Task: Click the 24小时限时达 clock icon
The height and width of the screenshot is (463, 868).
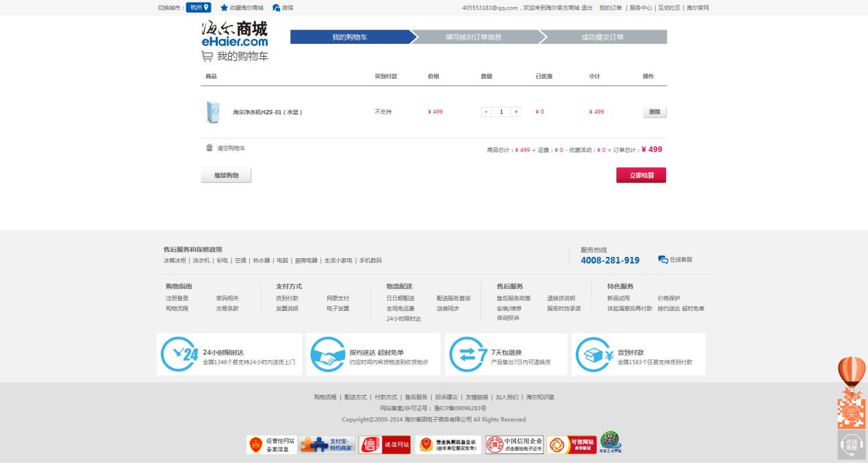Action: (x=179, y=354)
